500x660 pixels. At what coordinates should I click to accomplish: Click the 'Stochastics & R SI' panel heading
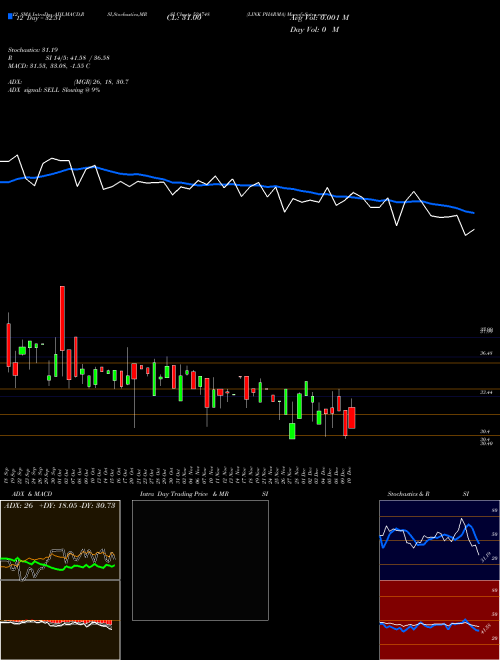coord(428,494)
